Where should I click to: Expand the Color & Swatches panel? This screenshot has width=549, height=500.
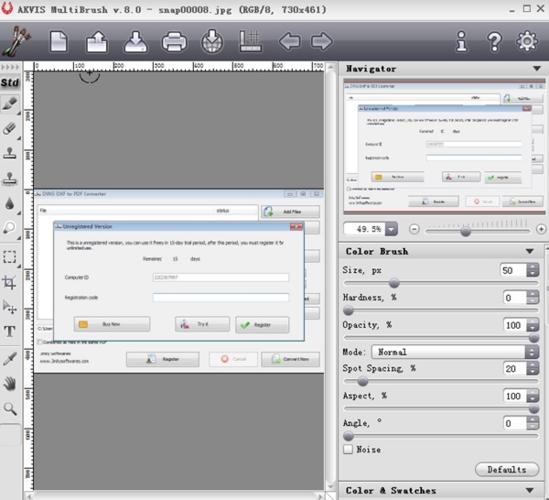coord(530,491)
